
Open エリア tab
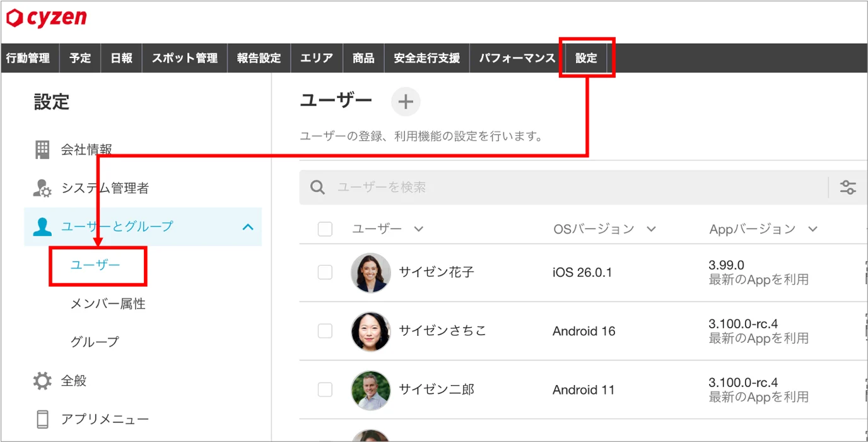[317, 58]
